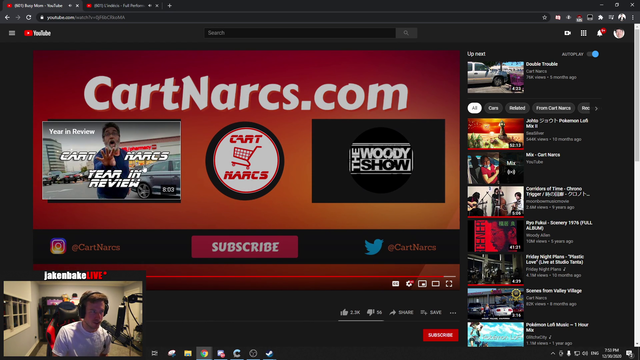This screenshot has height=360, width=640.
Task: Open the player settings gear
Action: tap(409, 284)
